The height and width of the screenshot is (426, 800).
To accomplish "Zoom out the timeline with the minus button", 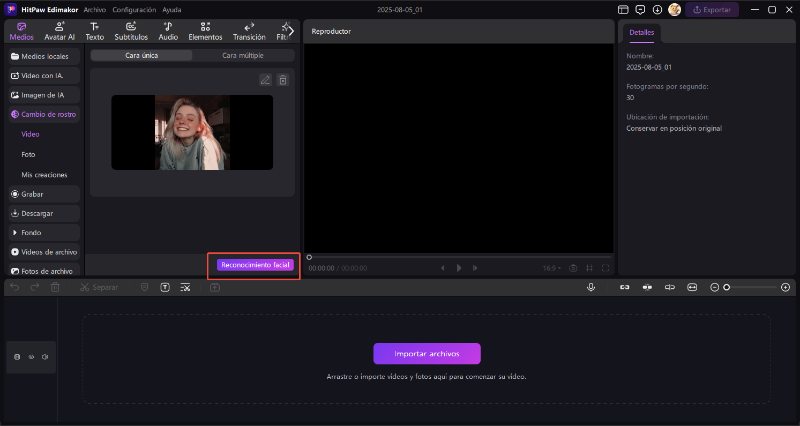I will pyautogui.click(x=714, y=288).
